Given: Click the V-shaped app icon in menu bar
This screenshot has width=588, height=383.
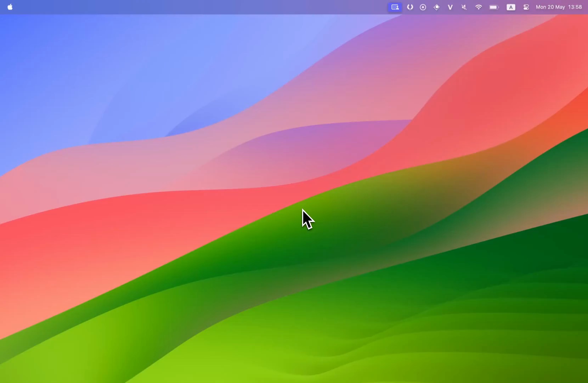Looking at the screenshot, I should pos(450,7).
